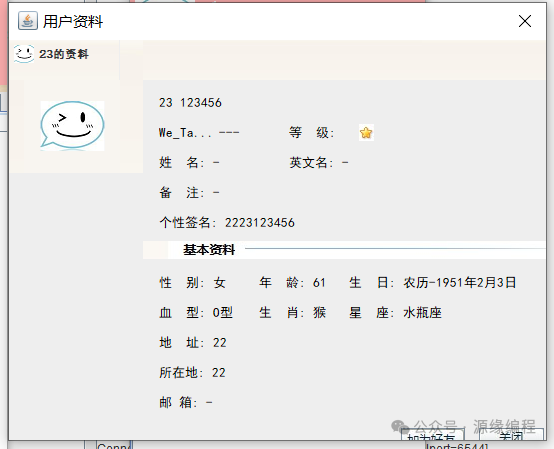Click the zodiac value 猴
The width and height of the screenshot is (554, 449).
[319, 313]
